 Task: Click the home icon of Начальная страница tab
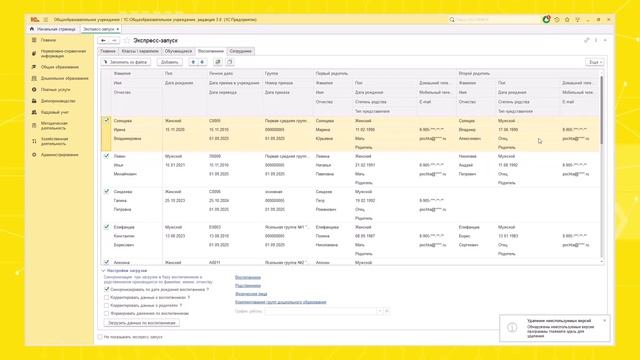32,29
